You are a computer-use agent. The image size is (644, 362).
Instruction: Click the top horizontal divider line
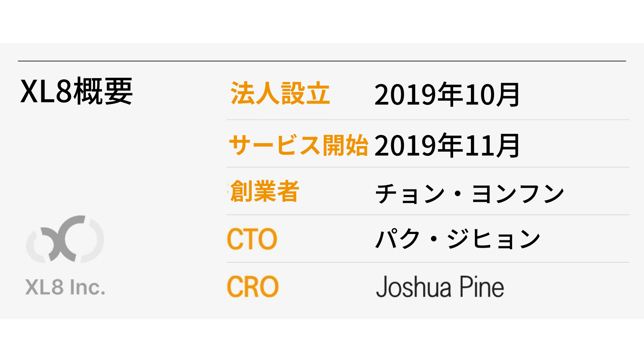[322, 61]
